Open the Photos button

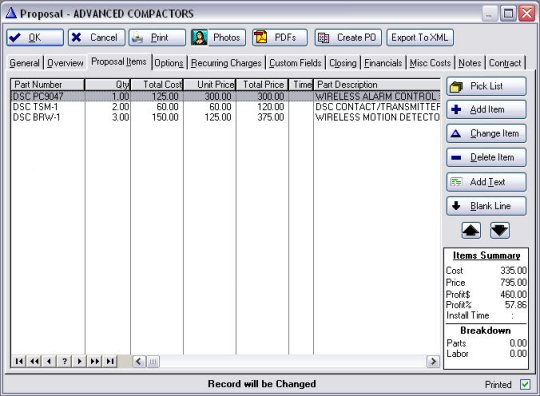(218, 38)
